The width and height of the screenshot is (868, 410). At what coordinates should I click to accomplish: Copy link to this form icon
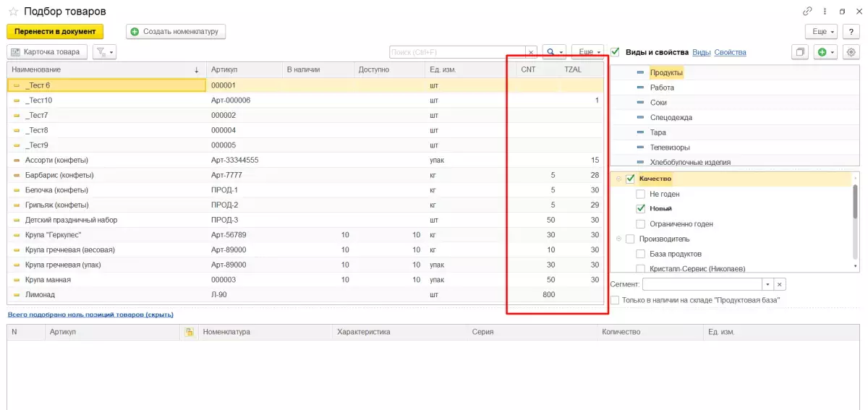point(807,12)
